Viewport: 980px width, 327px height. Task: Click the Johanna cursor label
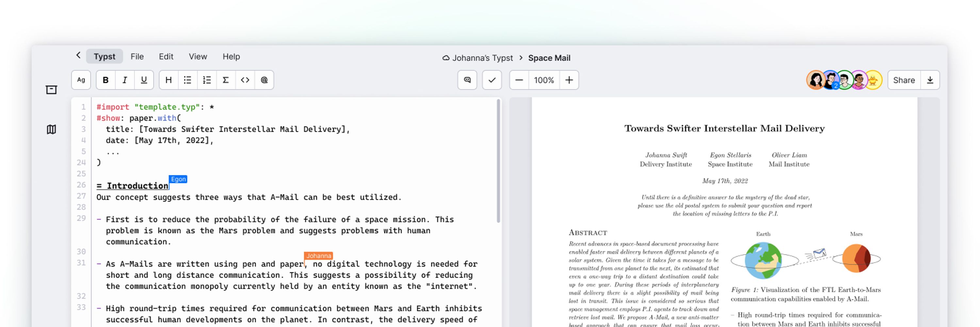(318, 255)
